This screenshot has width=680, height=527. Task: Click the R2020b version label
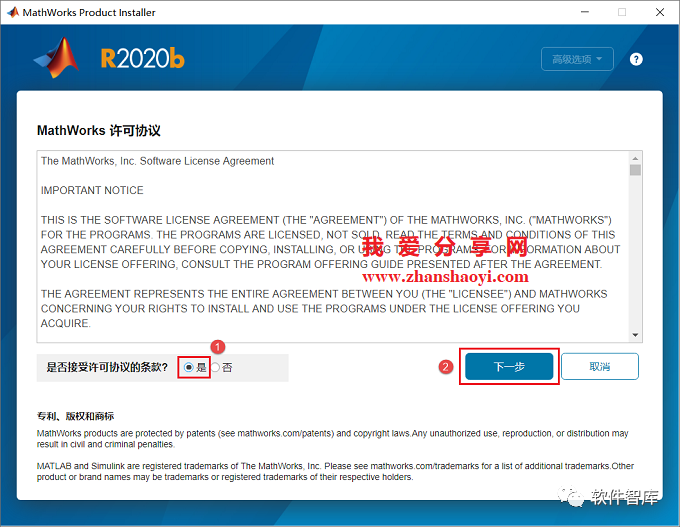point(143,59)
